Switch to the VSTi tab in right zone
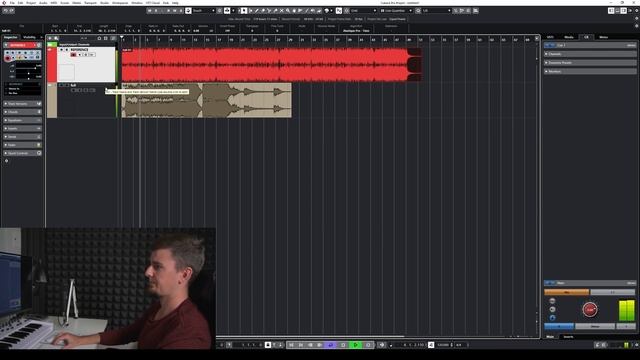The width and height of the screenshot is (640, 360). tap(550, 37)
